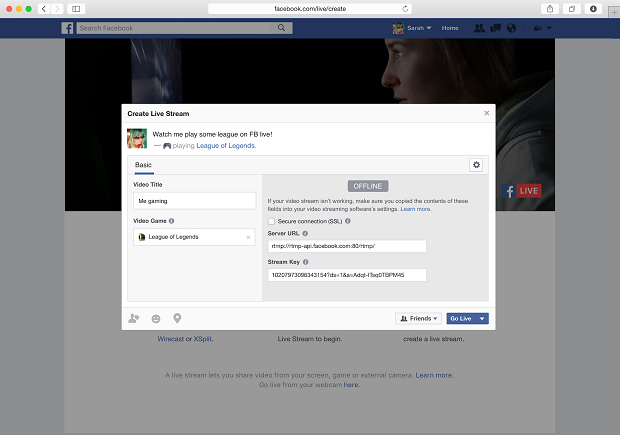Select the Basic tab
This screenshot has height=435, width=620.
144,165
